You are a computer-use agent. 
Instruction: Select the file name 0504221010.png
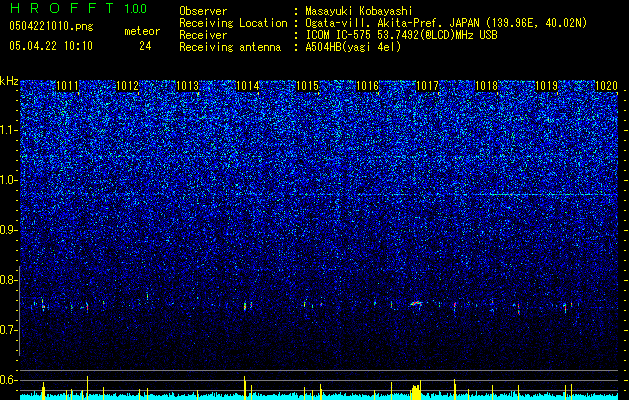click(x=51, y=26)
